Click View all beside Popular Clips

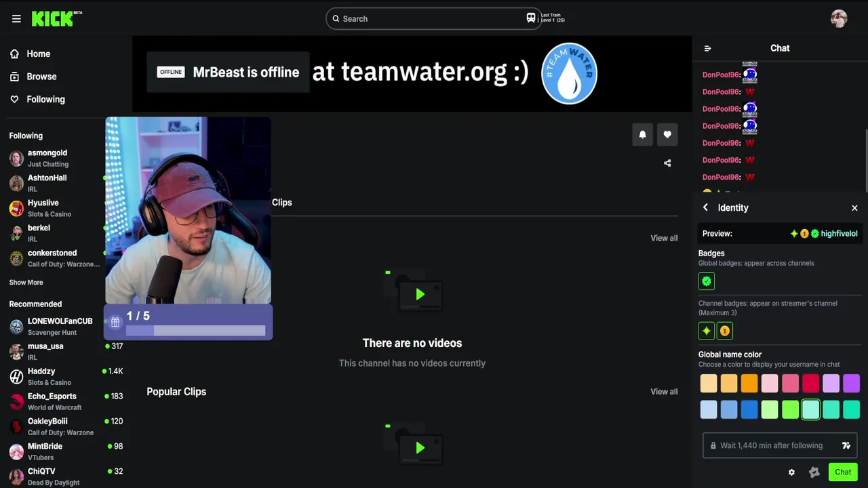tap(664, 392)
